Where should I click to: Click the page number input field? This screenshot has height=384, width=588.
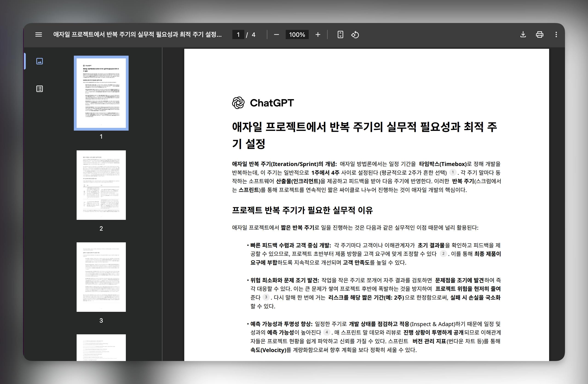pos(238,34)
